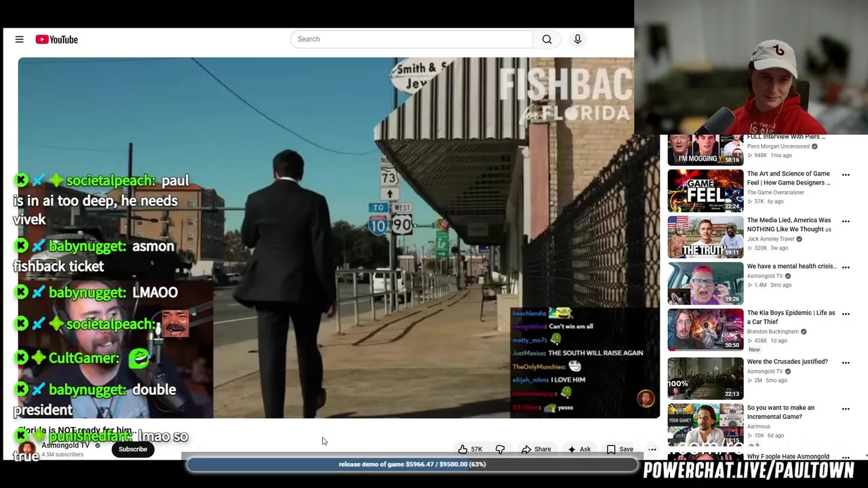Open title 'So you want to make an Incremental Game?'
Viewport: 868px width, 488px height.
[781, 412]
